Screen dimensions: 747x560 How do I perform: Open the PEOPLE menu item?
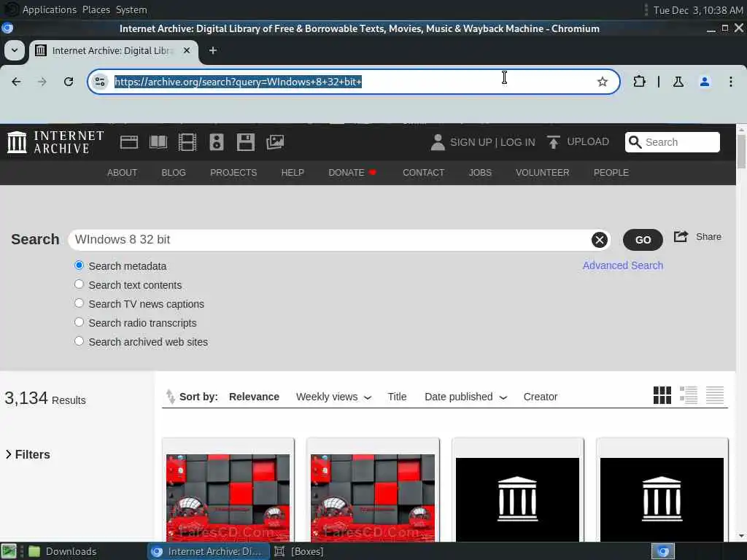(x=611, y=173)
